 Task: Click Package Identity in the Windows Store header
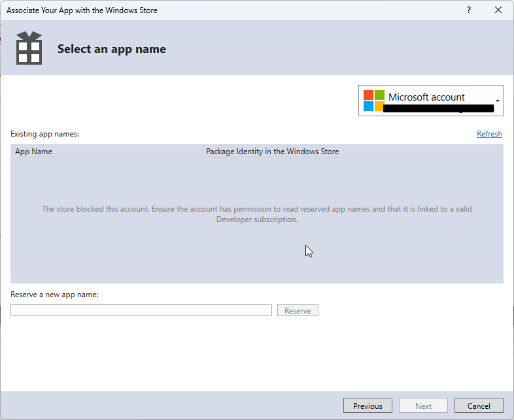point(272,152)
